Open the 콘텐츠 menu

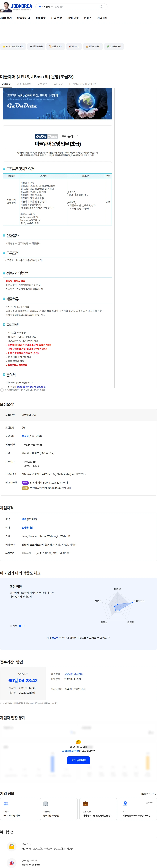[88, 18]
